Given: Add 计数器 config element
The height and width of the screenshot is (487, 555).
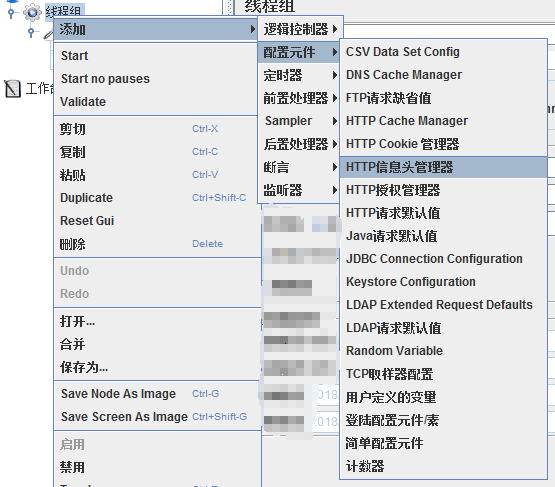Looking at the screenshot, I should click(444, 466).
